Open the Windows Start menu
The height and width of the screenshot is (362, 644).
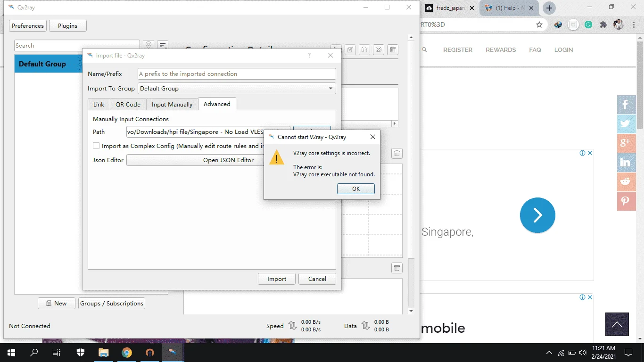(11, 353)
